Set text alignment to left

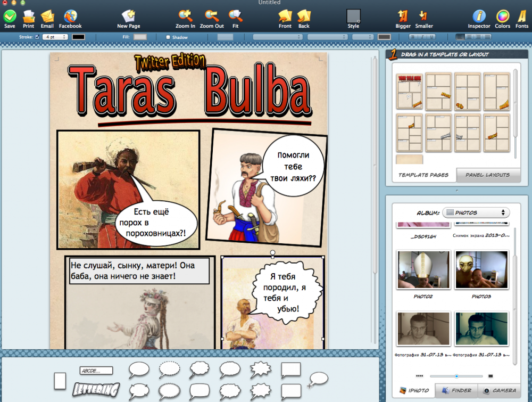(x=460, y=37)
